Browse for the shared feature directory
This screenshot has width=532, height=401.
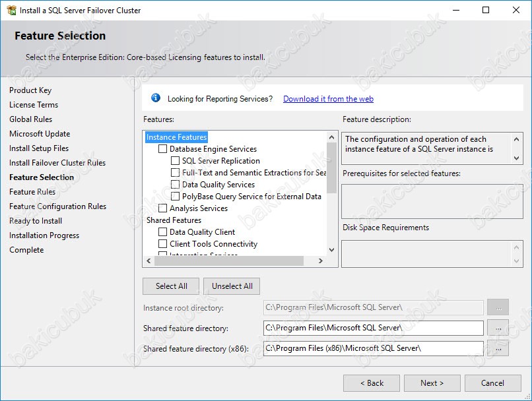tap(498, 328)
